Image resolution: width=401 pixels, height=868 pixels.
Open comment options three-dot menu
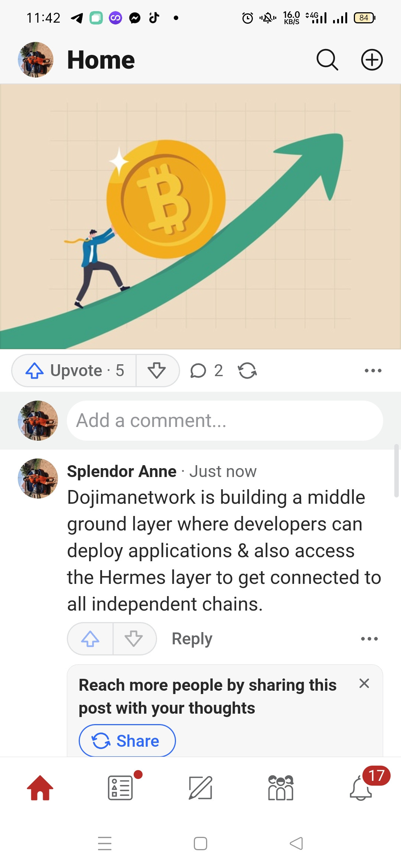(x=369, y=639)
